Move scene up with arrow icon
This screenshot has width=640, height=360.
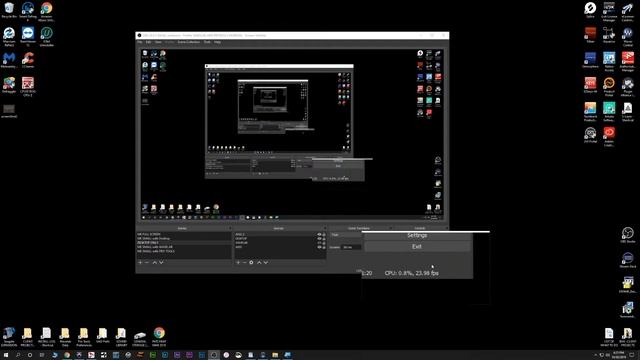154,262
